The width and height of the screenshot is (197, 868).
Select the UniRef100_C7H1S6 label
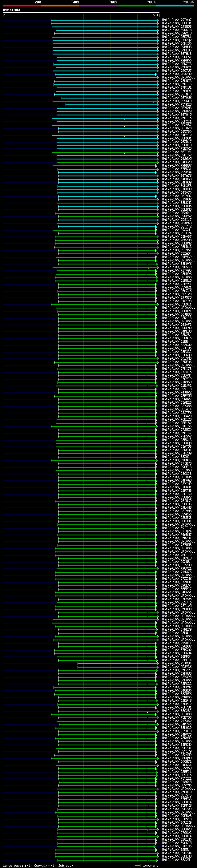176,846
